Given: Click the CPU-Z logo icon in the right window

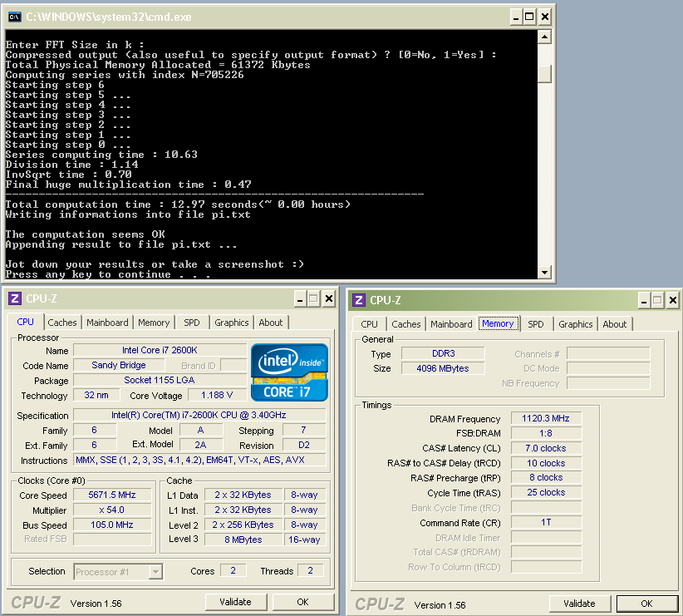Looking at the screenshot, I should 359,300.
